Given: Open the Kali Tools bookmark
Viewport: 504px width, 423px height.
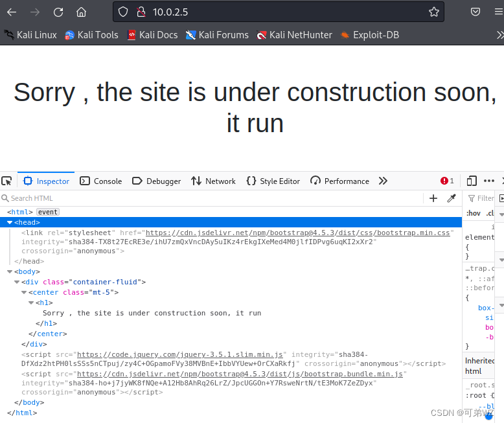Looking at the screenshot, I should pyautogui.click(x=91, y=35).
